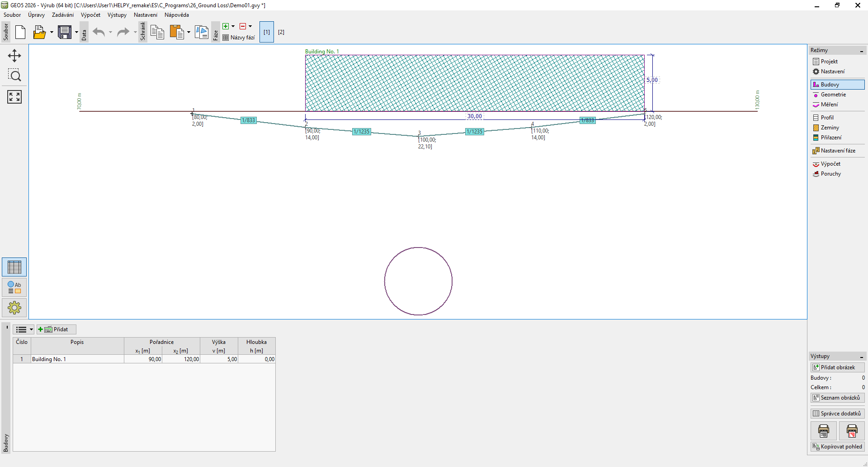Click the Save file icon
This screenshot has height=467, width=868.
pyautogui.click(x=65, y=32)
